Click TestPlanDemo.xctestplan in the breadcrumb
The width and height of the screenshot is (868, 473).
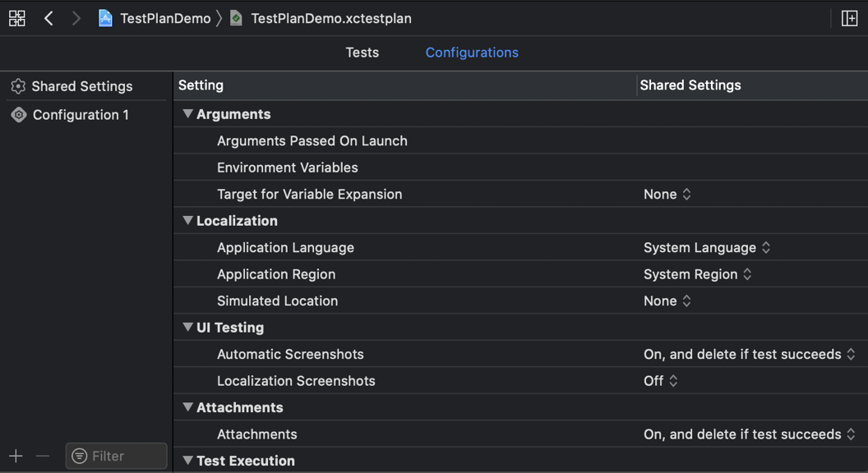pos(331,18)
